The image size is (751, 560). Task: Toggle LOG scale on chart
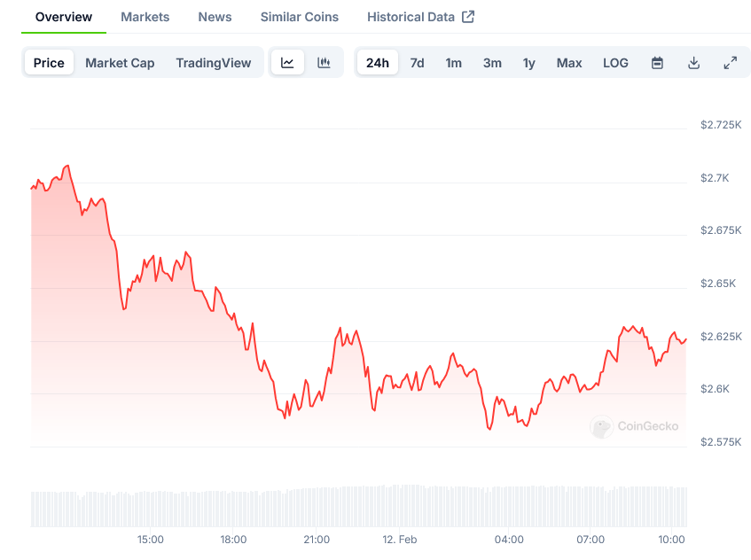coord(615,63)
